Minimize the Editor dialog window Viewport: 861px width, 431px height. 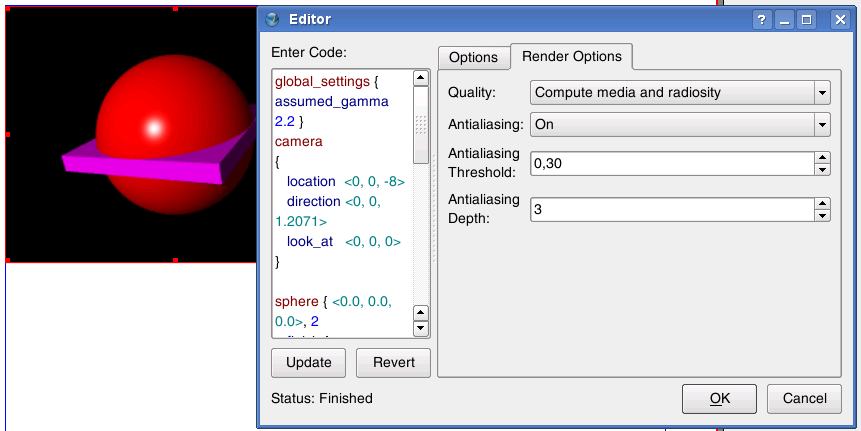point(785,19)
